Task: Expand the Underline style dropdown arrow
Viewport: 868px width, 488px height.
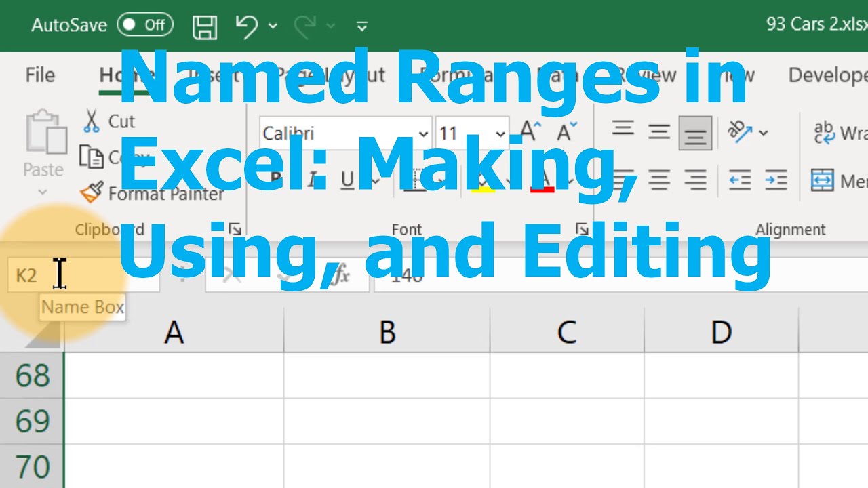Action: click(374, 181)
